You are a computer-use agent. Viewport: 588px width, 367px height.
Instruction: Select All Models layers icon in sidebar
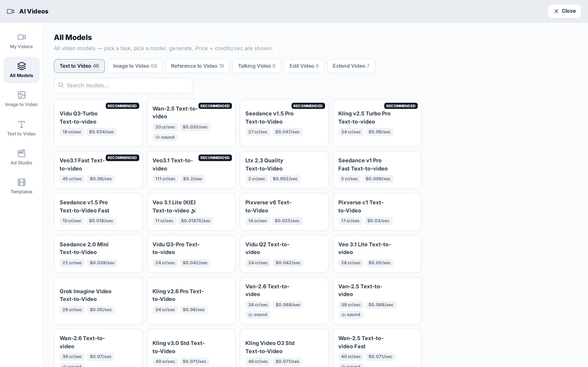tap(21, 66)
